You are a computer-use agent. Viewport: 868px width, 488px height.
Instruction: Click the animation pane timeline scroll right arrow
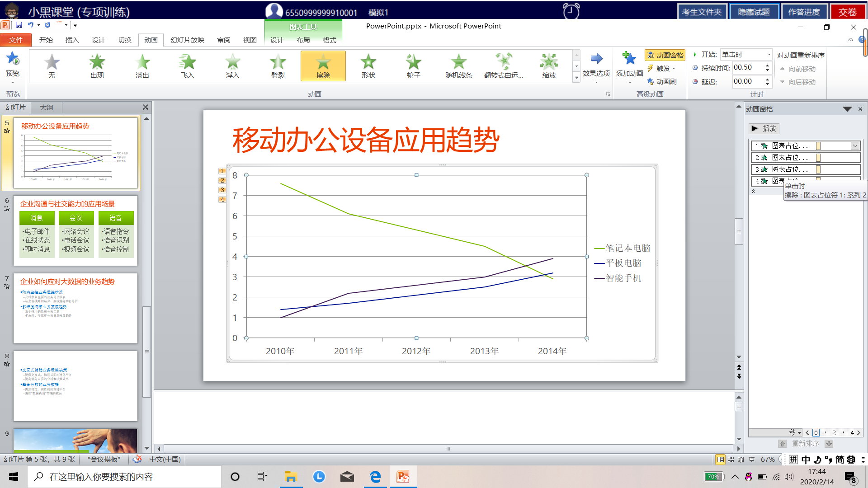[x=858, y=432]
